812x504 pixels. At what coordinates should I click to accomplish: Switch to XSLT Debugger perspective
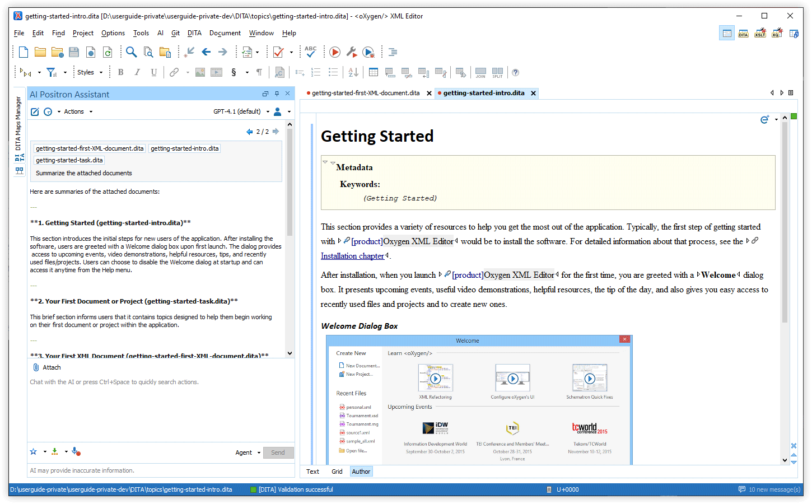[760, 34]
